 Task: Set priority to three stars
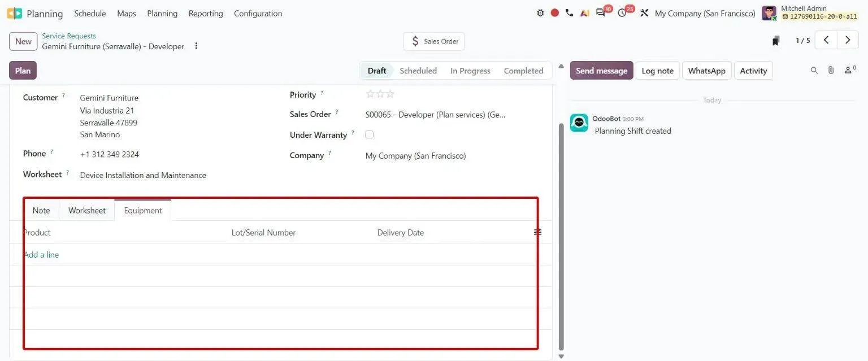tap(390, 94)
